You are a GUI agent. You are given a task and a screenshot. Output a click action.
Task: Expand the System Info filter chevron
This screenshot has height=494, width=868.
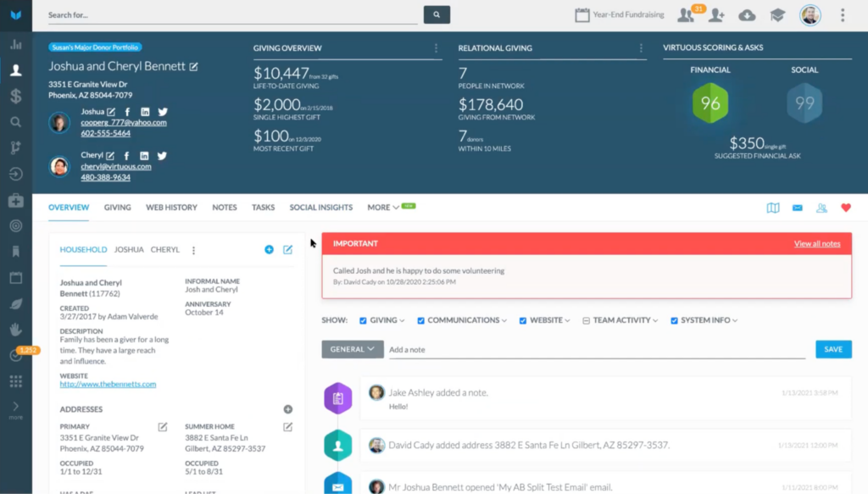pos(735,321)
